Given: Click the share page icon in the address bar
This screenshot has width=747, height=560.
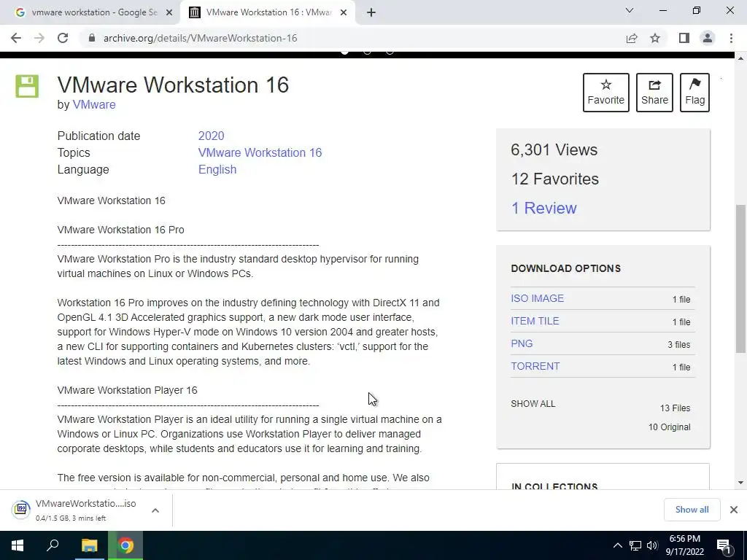Looking at the screenshot, I should coord(632,38).
